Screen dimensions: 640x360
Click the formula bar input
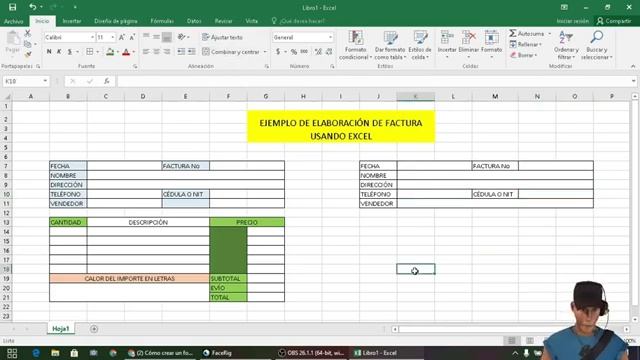[373, 81]
